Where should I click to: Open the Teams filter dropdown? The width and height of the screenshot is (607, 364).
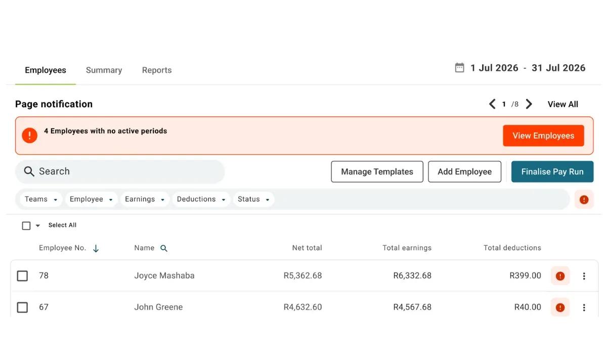point(40,199)
